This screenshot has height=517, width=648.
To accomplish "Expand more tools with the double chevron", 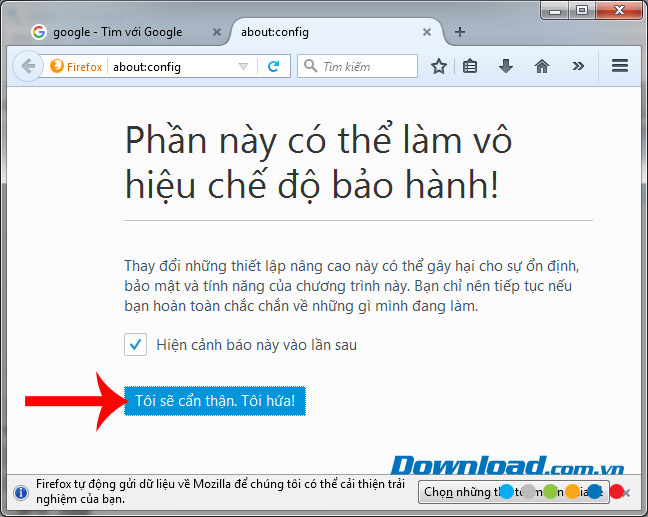I will coord(578,66).
